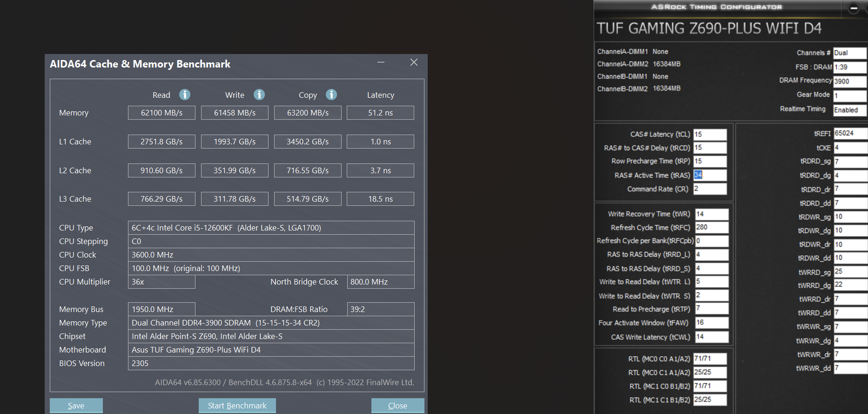Close the AIDA64 Cache & Memory Benchmark window
Screen dimensions: 868x414
pos(414,62)
